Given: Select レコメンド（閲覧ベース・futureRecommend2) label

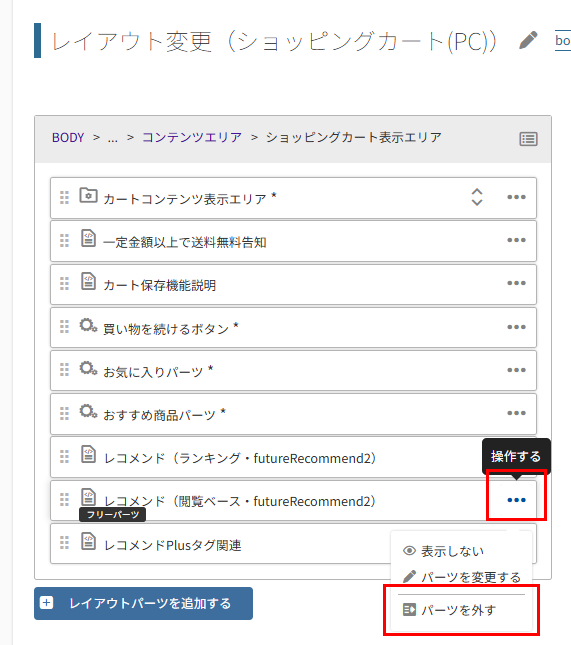Looking at the screenshot, I should pos(240,501).
